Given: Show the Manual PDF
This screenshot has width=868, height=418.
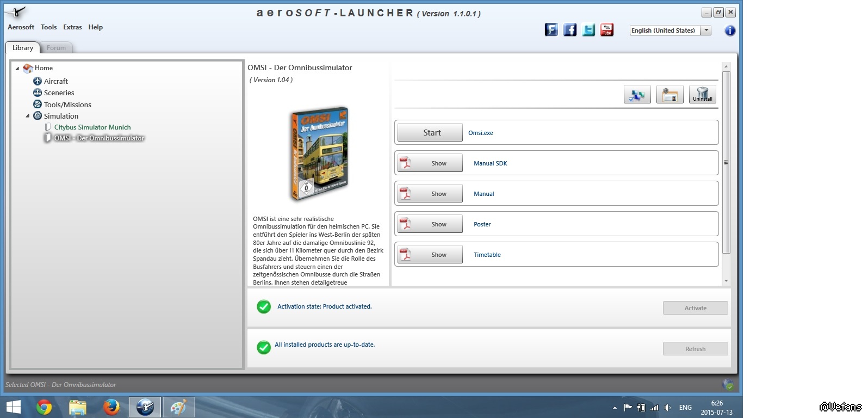Looking at the screenshot, I should [430, 193].
